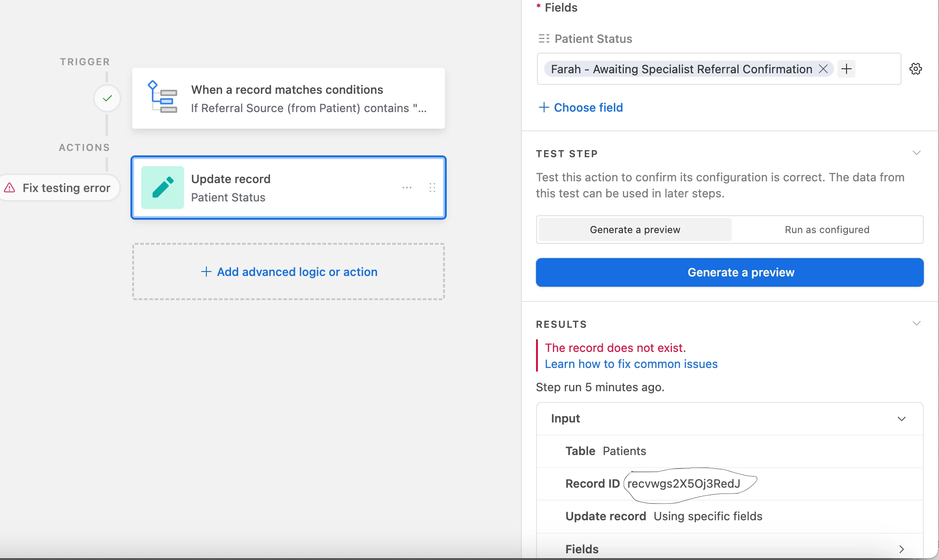Collapse the Test Step section

pyautogui.click(x=916, y=153)
